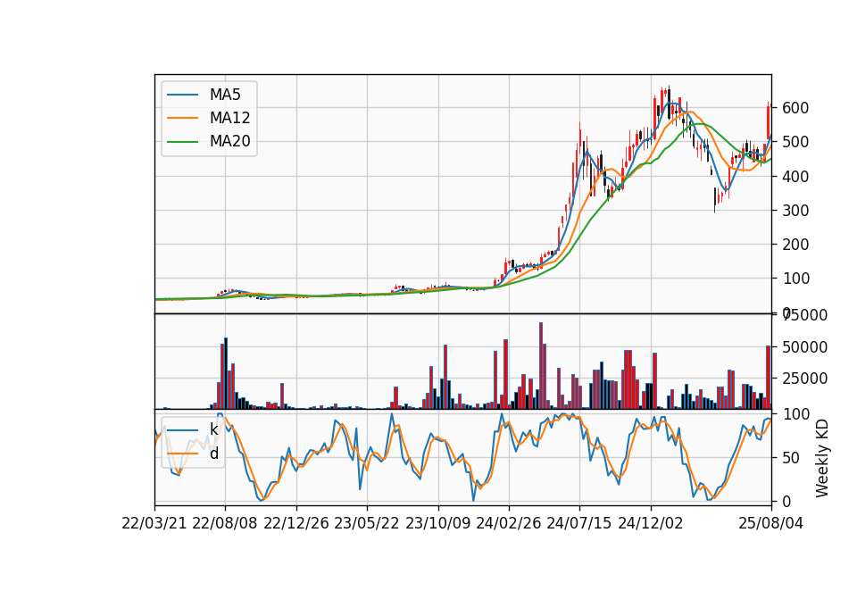Click the MA12 legend label
The height and width of the screenshot is (616, 857).
pos(229,118)
